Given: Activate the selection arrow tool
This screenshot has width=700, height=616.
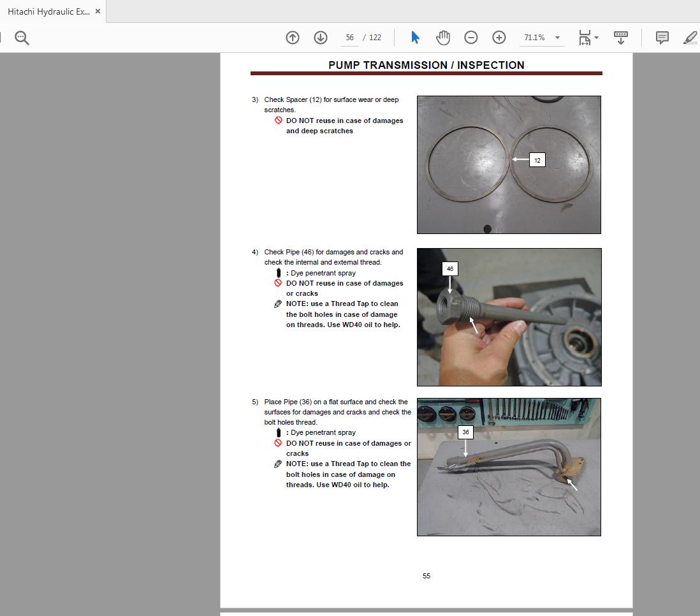Looking at the screenshot, I should pyautogui.click(x=415, y=38).
